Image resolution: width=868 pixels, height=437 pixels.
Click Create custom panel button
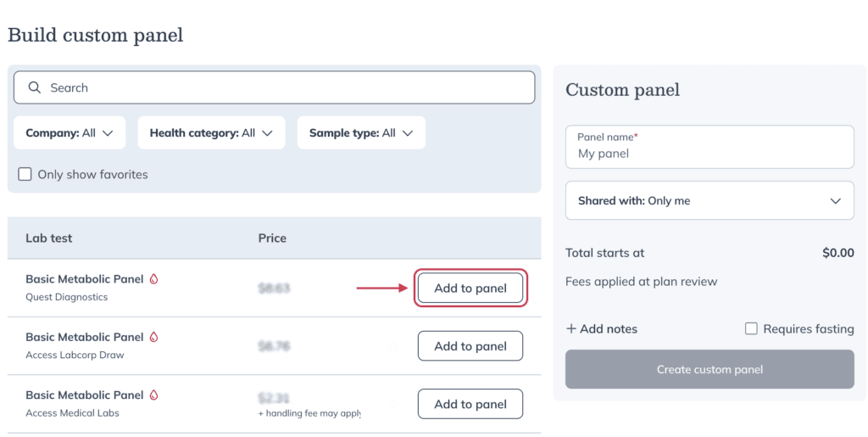click(x=709, y=369)
